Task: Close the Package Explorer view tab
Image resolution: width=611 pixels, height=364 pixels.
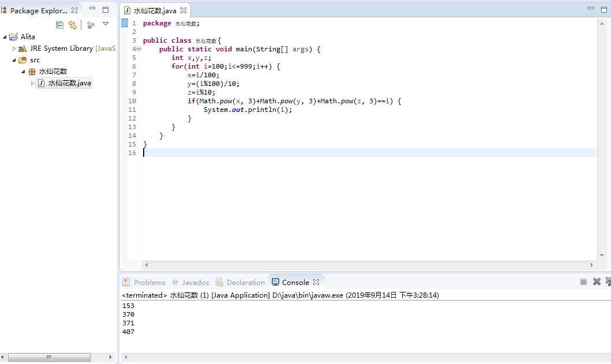Action: [x=74, y=10]
